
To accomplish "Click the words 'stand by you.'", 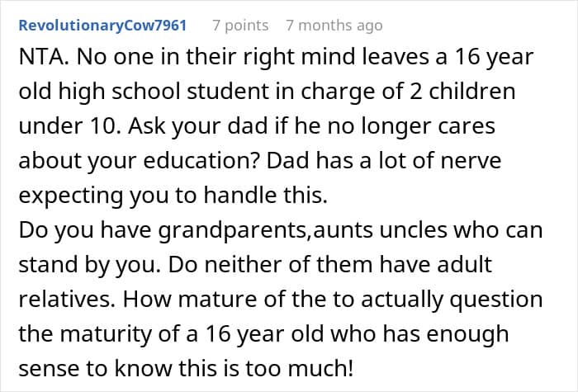I will [89, 265].
